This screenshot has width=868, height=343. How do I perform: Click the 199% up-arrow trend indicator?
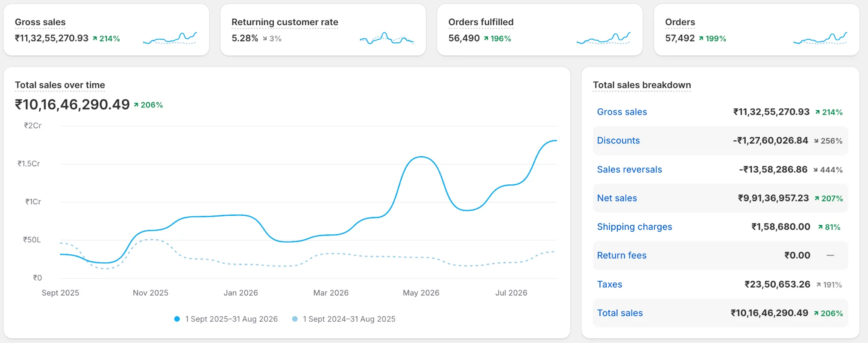point(712,39)
